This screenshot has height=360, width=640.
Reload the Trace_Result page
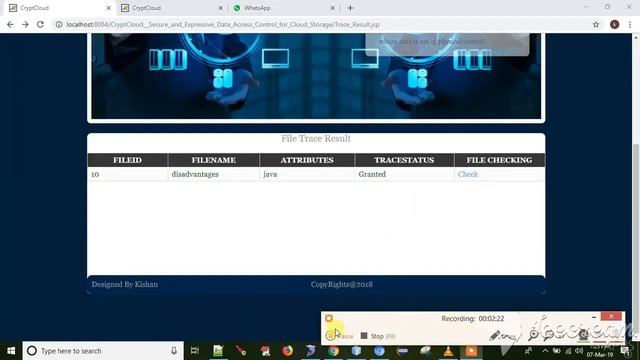40,24
